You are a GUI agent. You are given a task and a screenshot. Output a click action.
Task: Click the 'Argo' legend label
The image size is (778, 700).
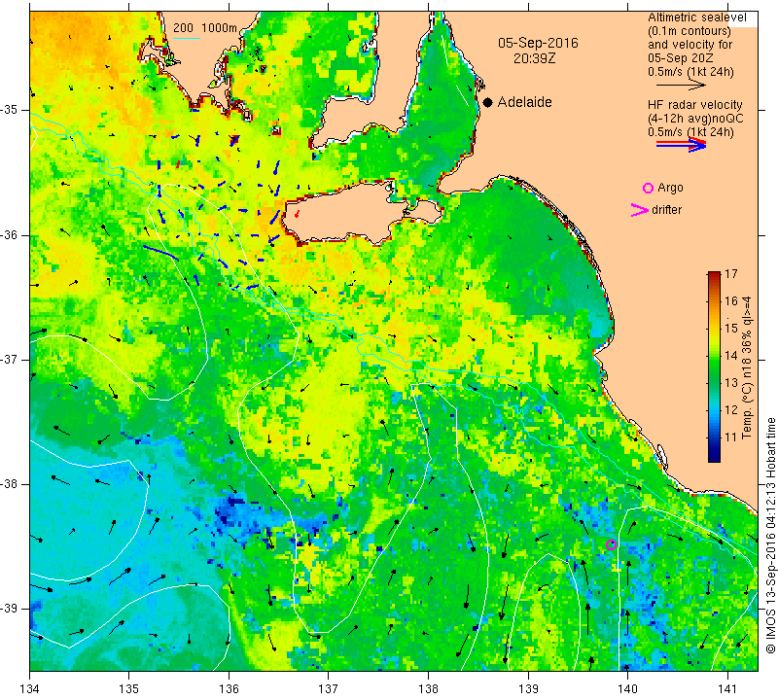670,188
